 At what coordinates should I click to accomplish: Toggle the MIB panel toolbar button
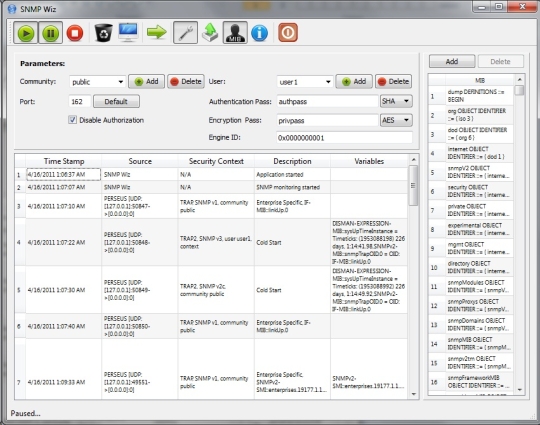235,33
